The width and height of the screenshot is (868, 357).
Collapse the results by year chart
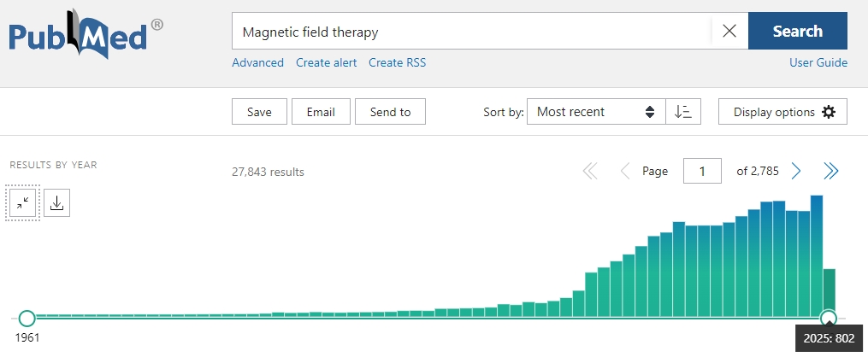click(x=23, y=202)
